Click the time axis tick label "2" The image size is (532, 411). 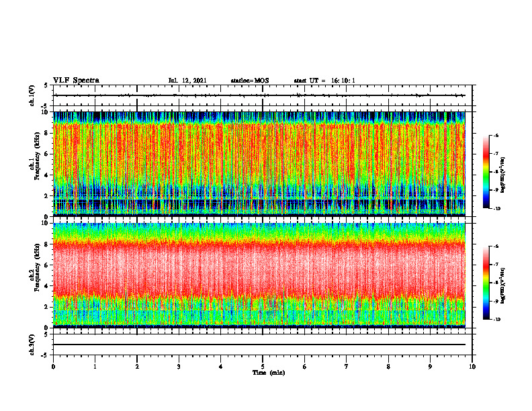tap(137, 367)
